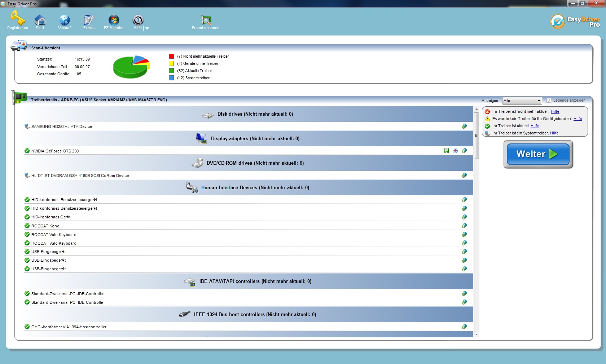
Task: Open driver info icon for SAMSUNG HD252HJ
Action: [x=464, y=126]
